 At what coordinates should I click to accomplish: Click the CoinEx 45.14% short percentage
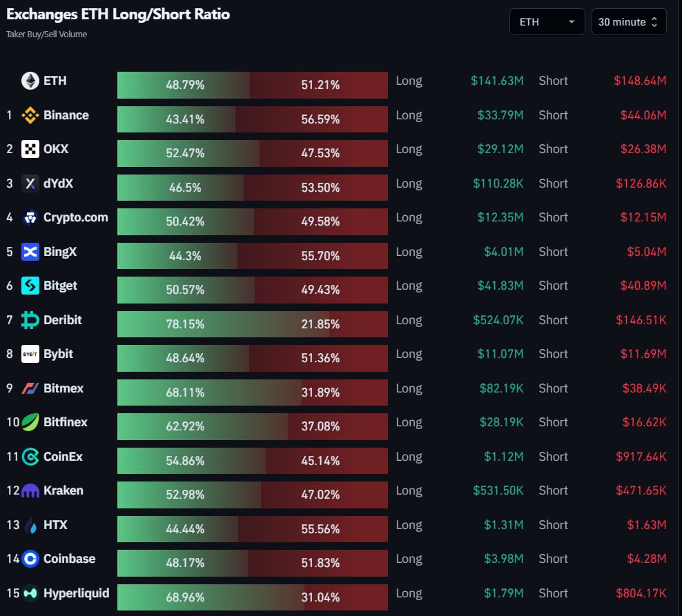(x=320, y=461)
